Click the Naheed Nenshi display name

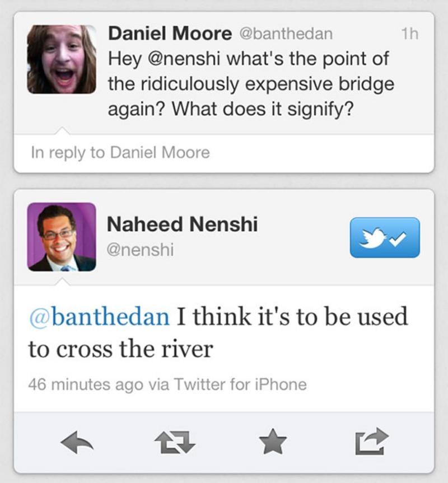(x=182, y=224)
